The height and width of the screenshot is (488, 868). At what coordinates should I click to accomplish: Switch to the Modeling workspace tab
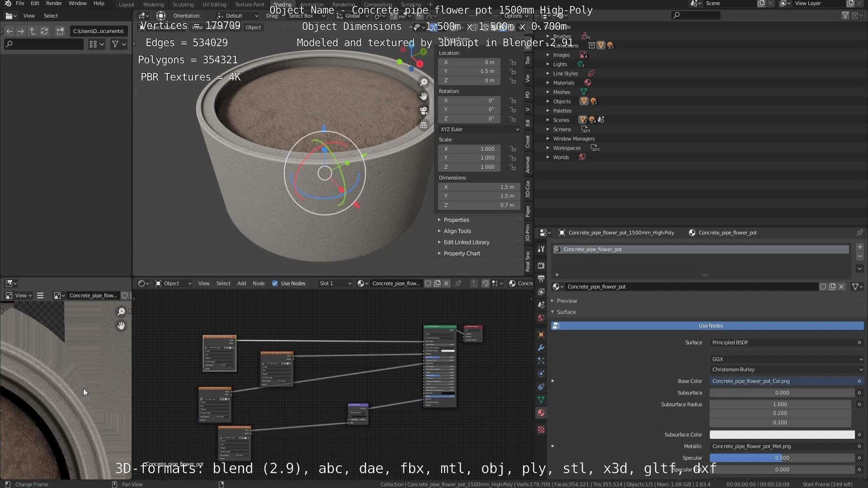point(153,5)
